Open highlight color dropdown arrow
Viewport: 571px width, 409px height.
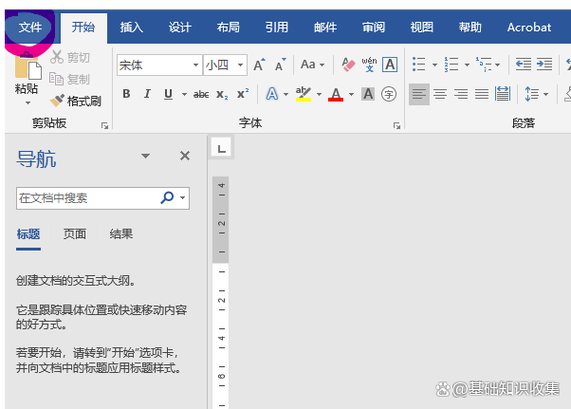coord(319,94)
